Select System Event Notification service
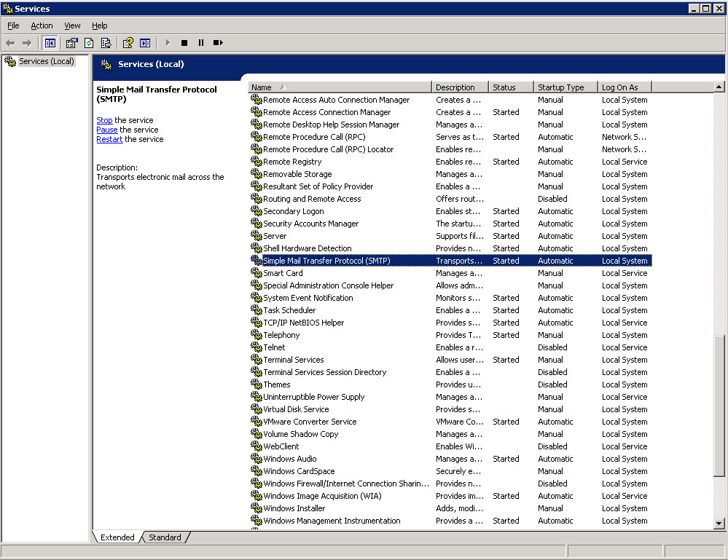728x560 pixels. point(308,298)
